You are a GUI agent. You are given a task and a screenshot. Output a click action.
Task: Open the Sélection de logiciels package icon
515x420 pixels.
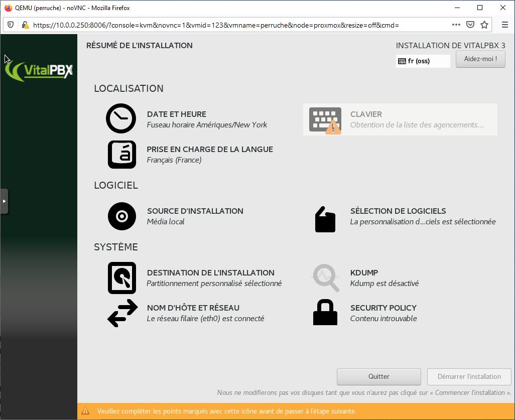pos(325,219)
